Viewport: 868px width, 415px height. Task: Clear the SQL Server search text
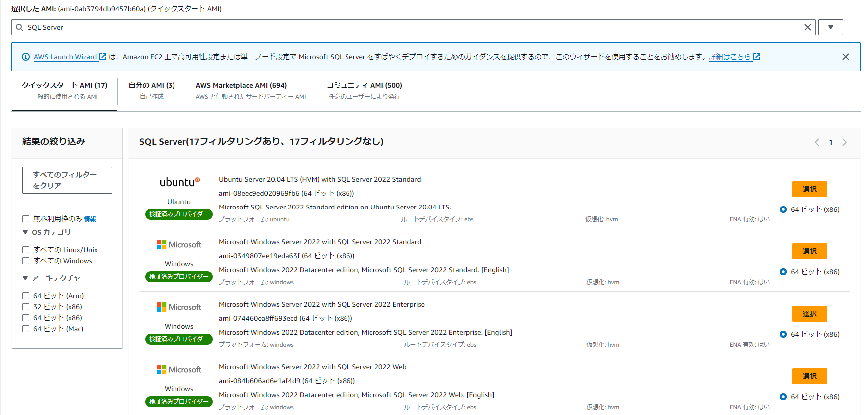tap(807, 27)
